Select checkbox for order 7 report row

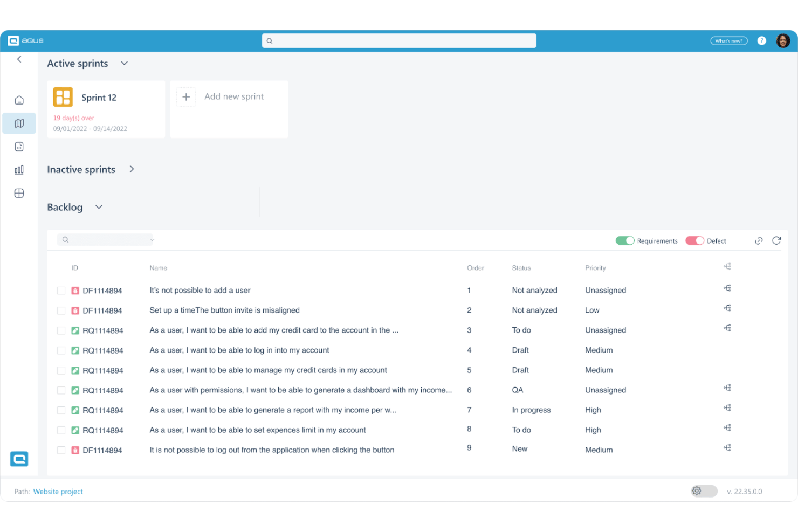61,410
